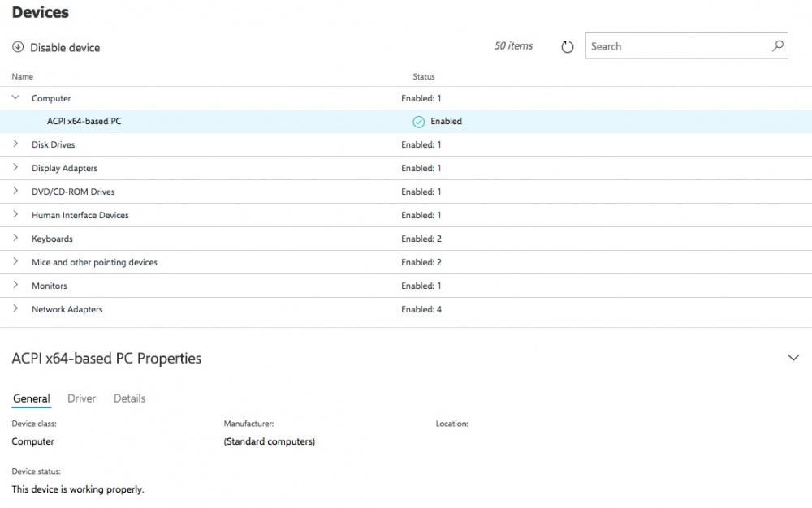This screenshot has height=508, width=812.
Task: Click the Device class value Computer
Action: (x=32, y=441)
